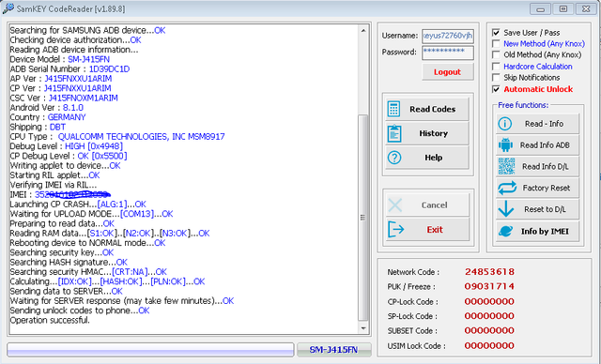The image size is (601, 364).
Task: Click the Help button label
Action: pyautogui.click(x=433, y=158)
